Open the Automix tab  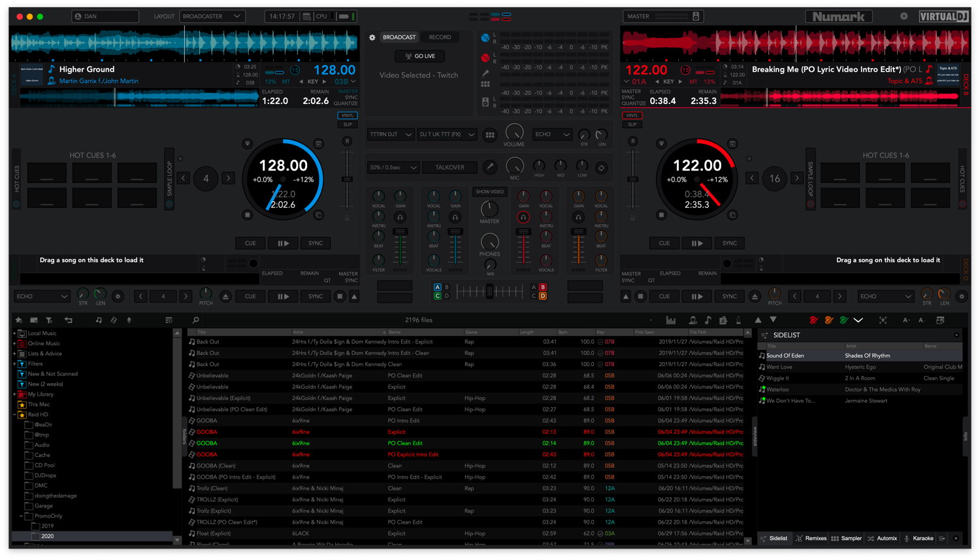click(882, 539)
